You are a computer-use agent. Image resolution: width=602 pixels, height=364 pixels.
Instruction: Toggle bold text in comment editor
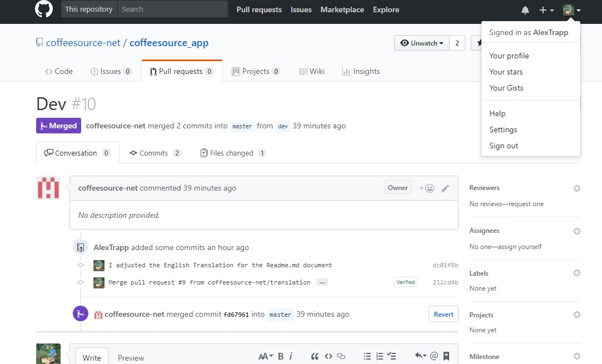(x=281, y=356)
